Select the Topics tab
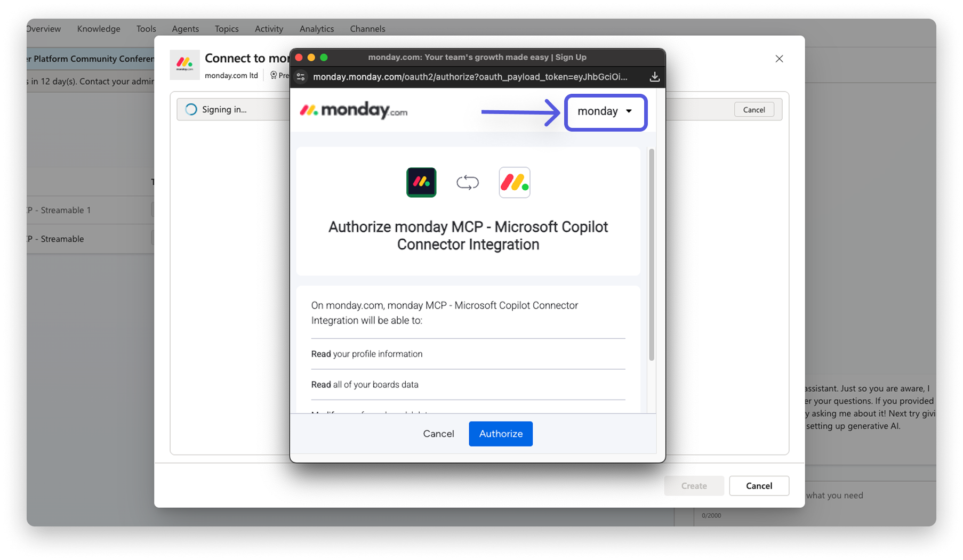Viewport: 963px width, 560px height. pos(227,29)
